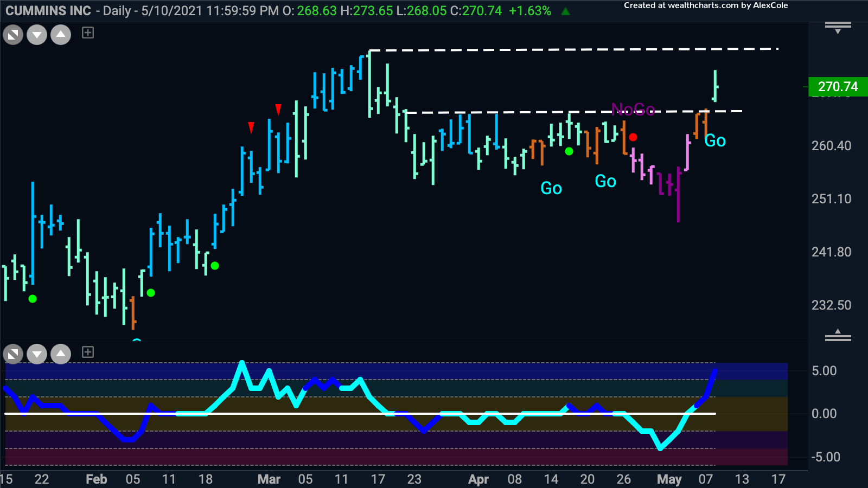Move price pane down with arrow icon
This screenshot has width=868, height=488.
(37, 36)
